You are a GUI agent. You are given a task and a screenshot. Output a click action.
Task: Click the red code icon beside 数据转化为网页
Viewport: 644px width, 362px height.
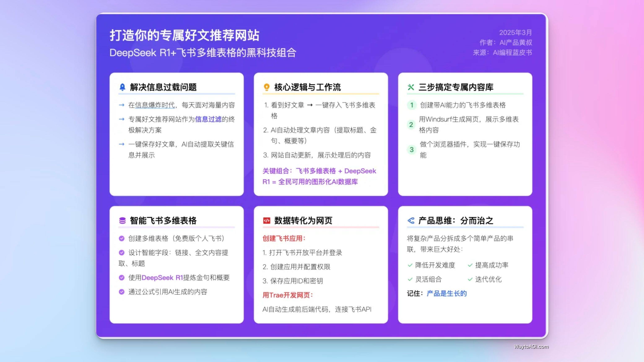(x=266, y=220)
